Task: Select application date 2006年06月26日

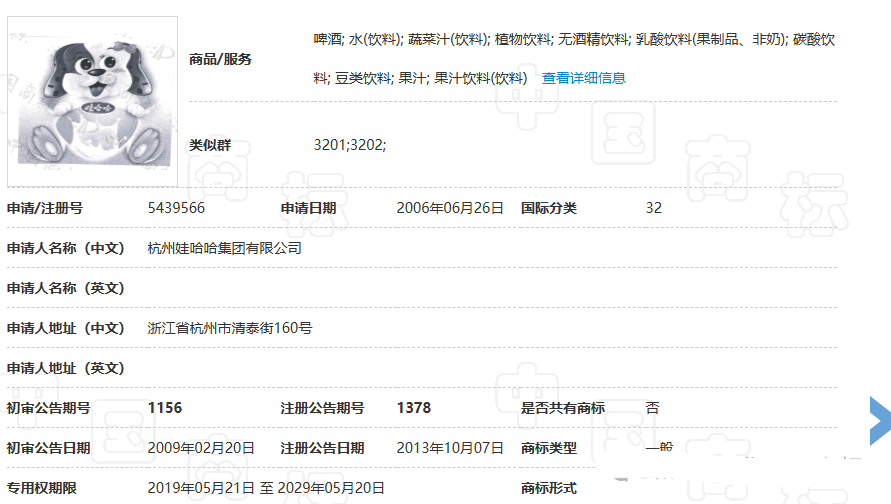Action: tap(450, 208)
